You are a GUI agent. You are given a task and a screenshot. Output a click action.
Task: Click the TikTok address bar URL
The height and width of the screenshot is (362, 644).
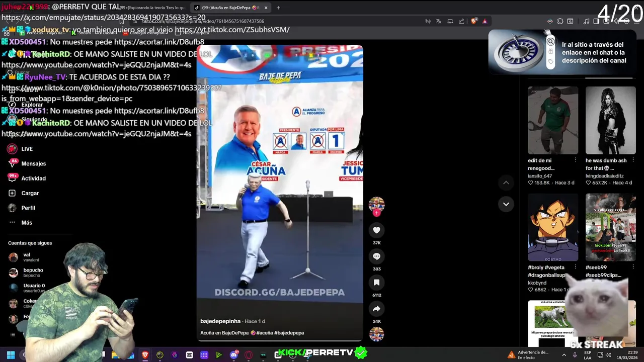(203, 21)
